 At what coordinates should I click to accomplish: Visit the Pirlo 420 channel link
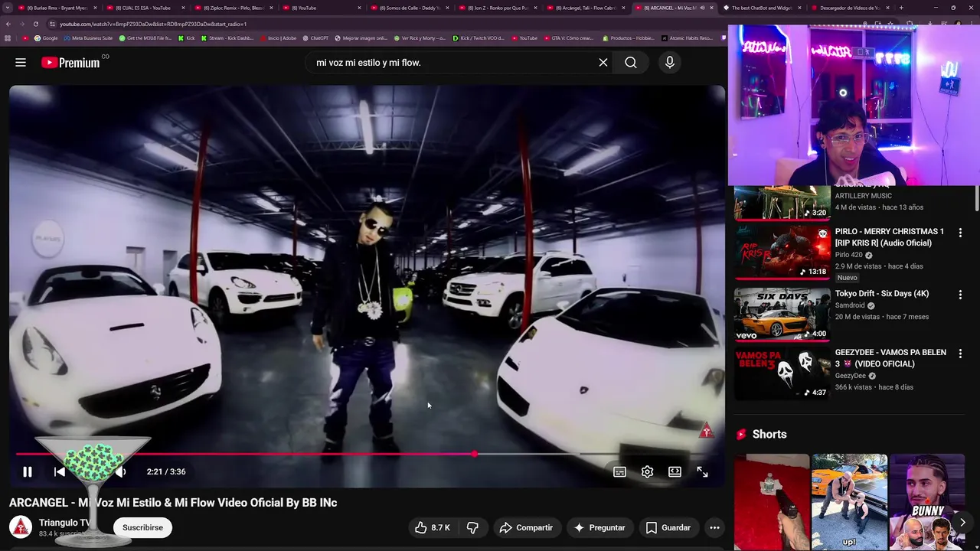point(848,255)
